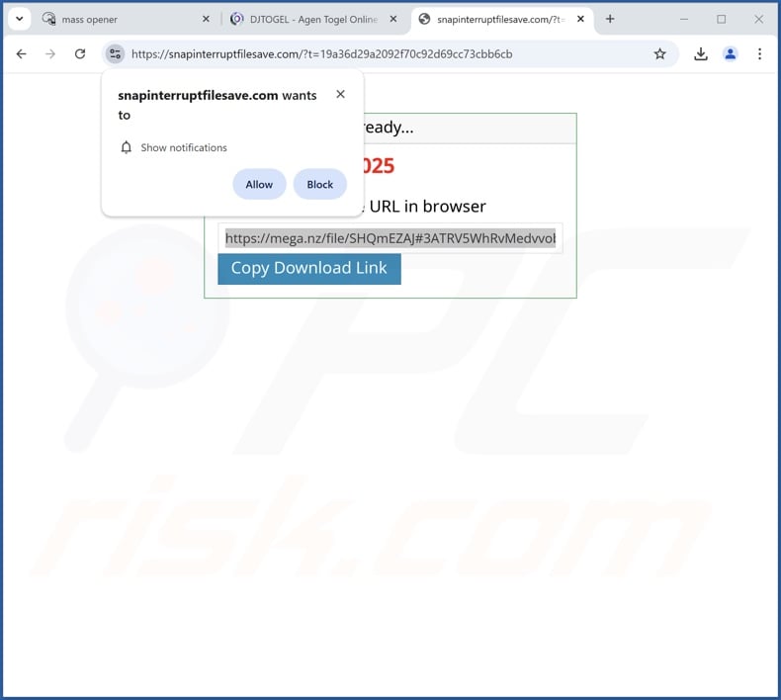Image resolution: width=781 pixels, height=700 pixels.
Task: Click the Show notifications bell icon
Action: (x=126, y=147)
